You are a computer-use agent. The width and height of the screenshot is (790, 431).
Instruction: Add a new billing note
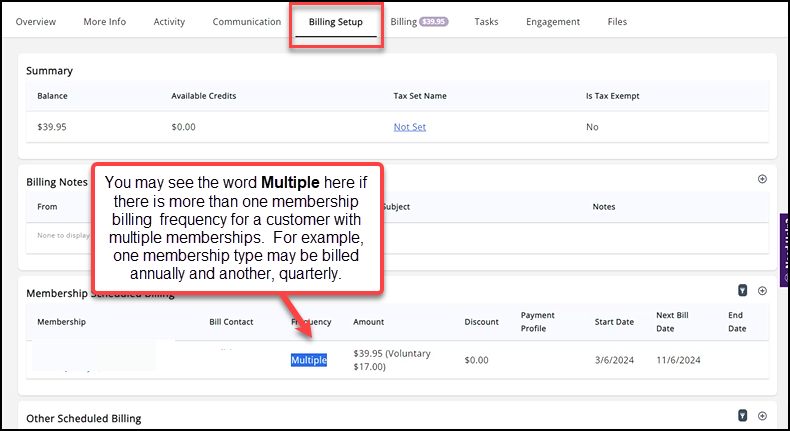point(762,179)
